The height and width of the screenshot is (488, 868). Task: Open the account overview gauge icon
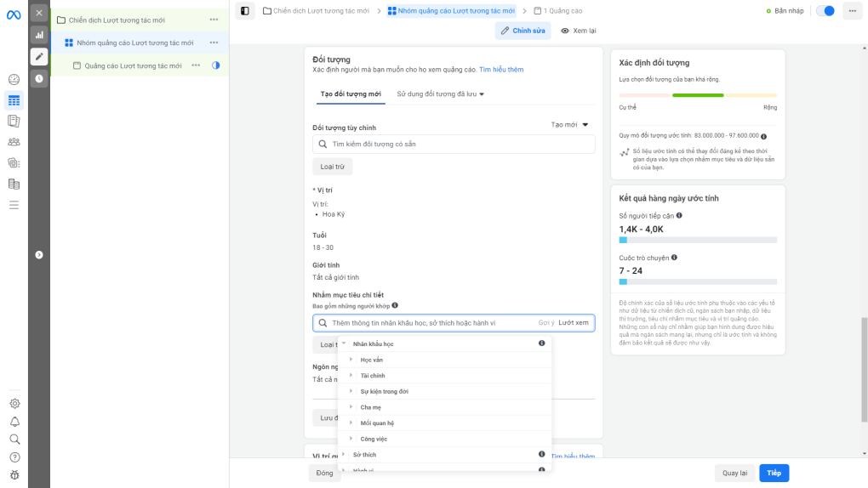[14, 79]
